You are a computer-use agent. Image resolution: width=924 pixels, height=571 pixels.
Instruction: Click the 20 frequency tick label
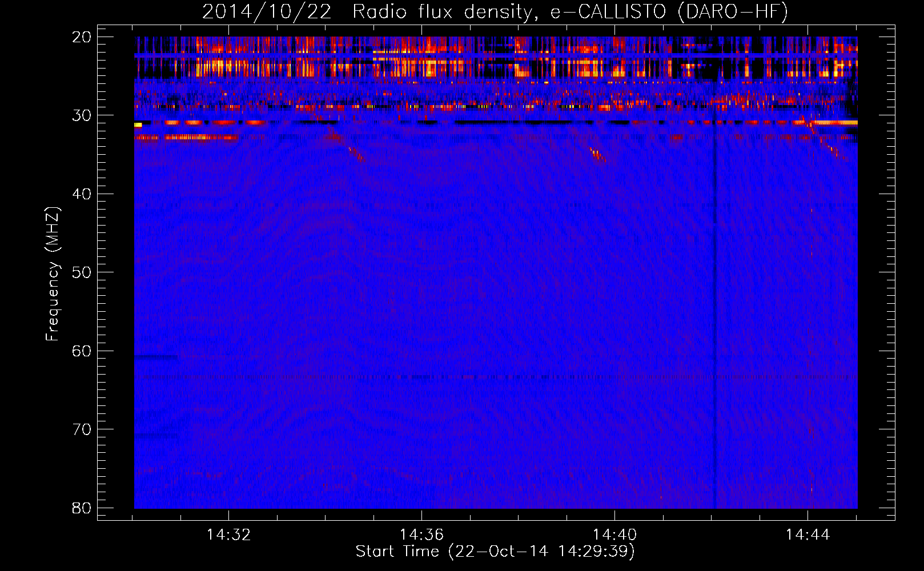click(x=82, y=37)
